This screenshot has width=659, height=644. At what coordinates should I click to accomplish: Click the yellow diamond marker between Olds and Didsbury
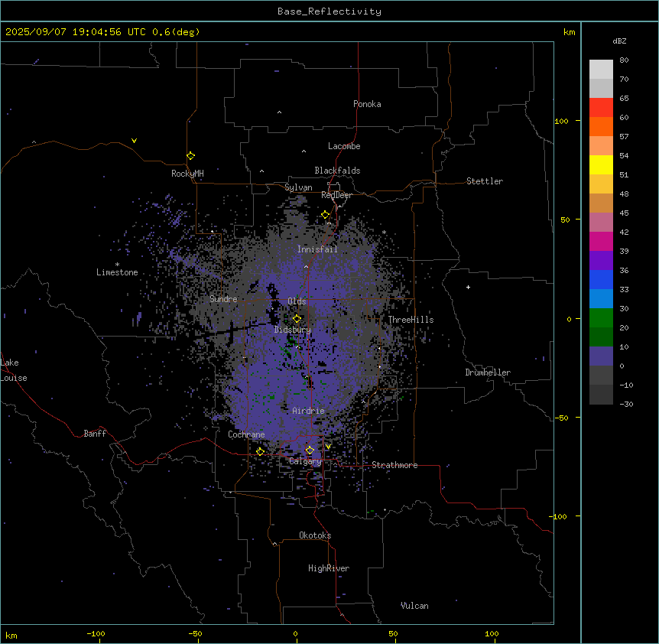click(297, 319)
